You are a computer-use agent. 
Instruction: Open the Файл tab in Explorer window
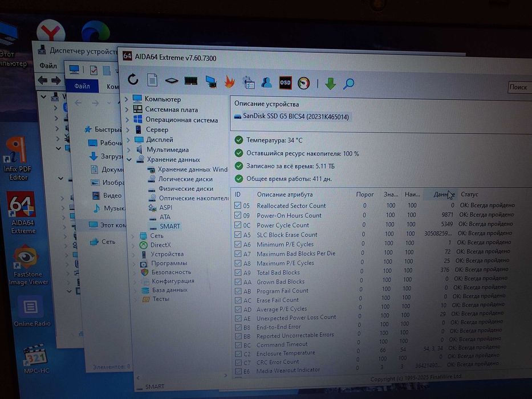pos(82,86)
